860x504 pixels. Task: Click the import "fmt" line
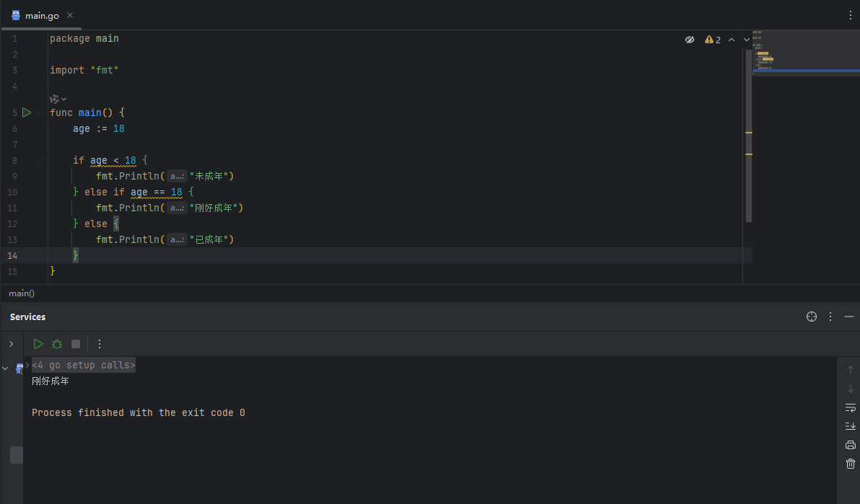point(84,70)
